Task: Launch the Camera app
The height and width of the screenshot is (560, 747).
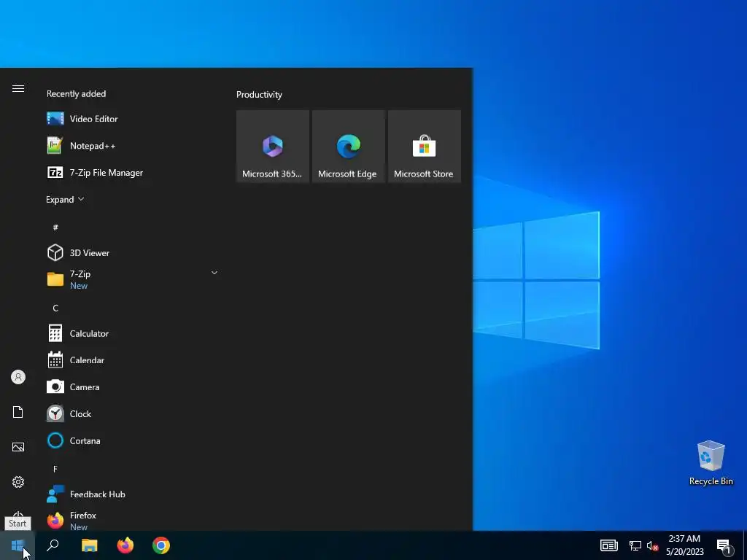Action: (131, 387)
